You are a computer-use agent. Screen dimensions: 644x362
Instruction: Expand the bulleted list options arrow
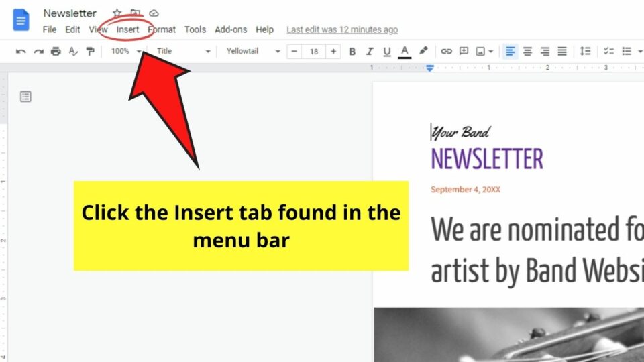640,52
